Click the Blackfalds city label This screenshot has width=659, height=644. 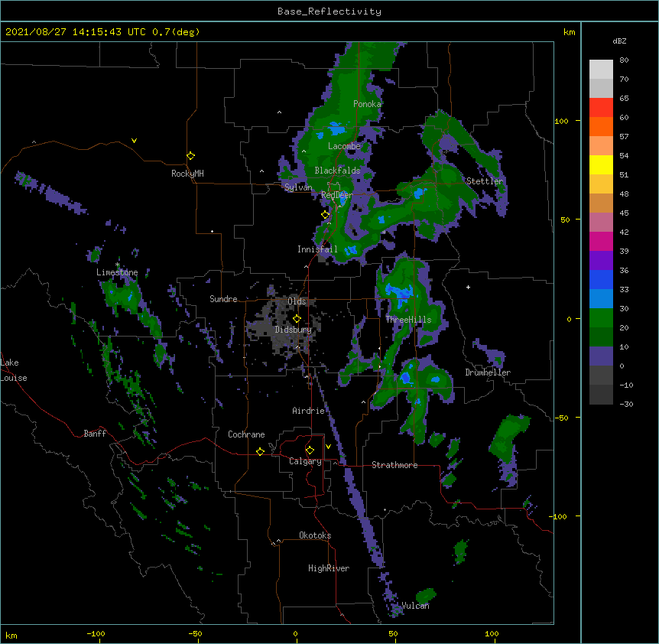[337, 171]
